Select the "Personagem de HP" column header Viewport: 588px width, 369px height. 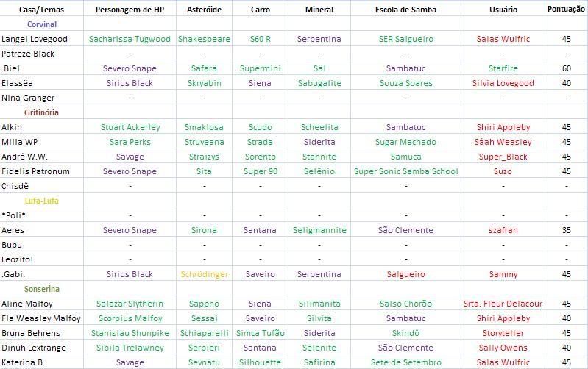tap(130, 10)
